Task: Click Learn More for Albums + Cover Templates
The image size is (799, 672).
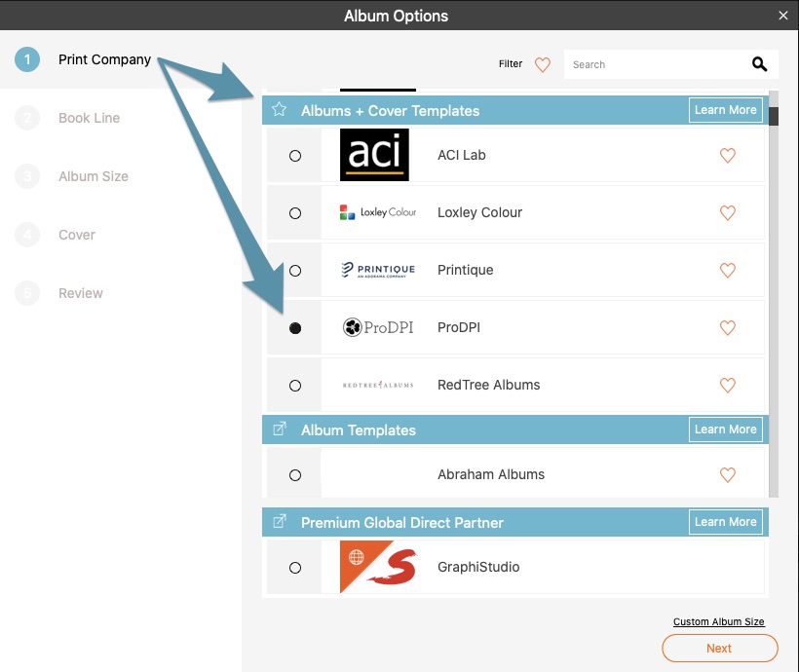Action: pos(725,110)
